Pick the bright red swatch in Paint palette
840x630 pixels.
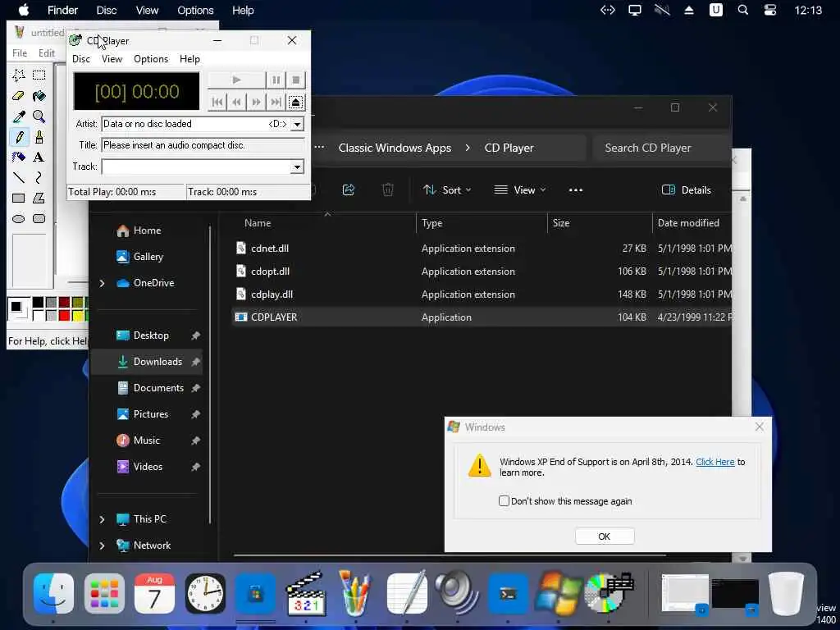tap(64, 316)
